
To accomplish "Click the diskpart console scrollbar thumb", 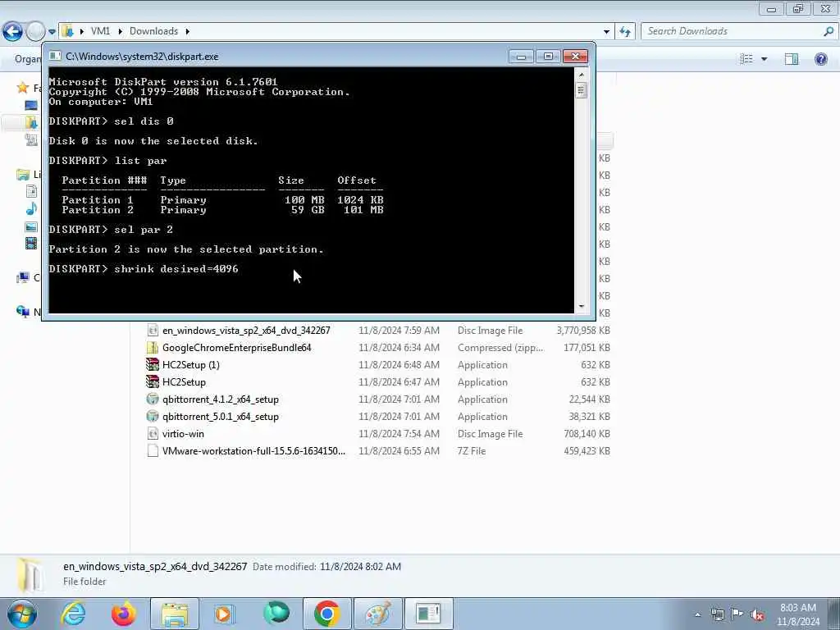I will coord(582,90).
